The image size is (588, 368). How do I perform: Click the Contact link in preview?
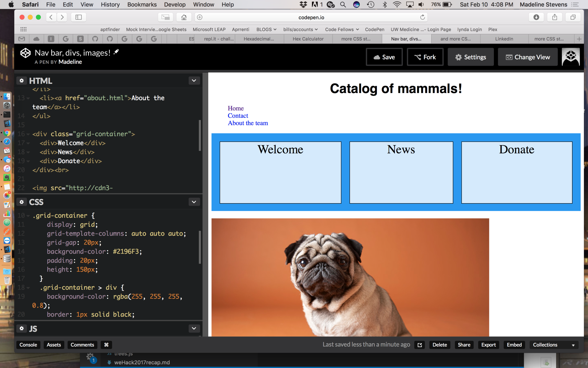(x=238, y=116)
